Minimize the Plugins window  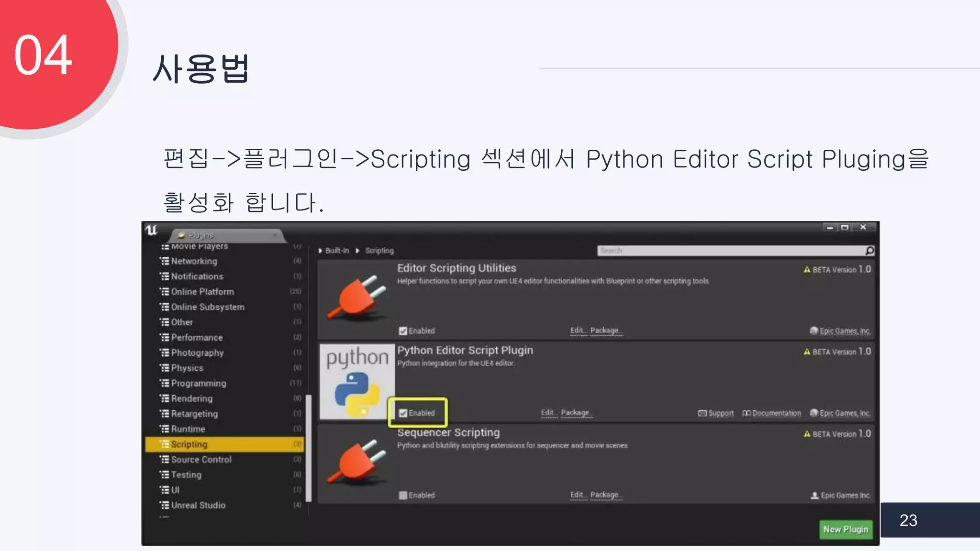point(830,228)
